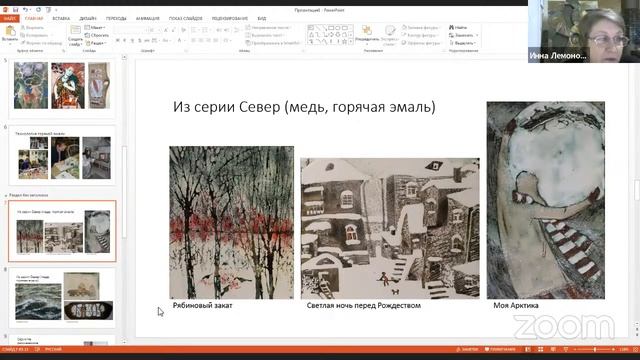Click the Text Direction (Направление текста) command
Viewport: 640px width, 360px height.
(268, 27)
